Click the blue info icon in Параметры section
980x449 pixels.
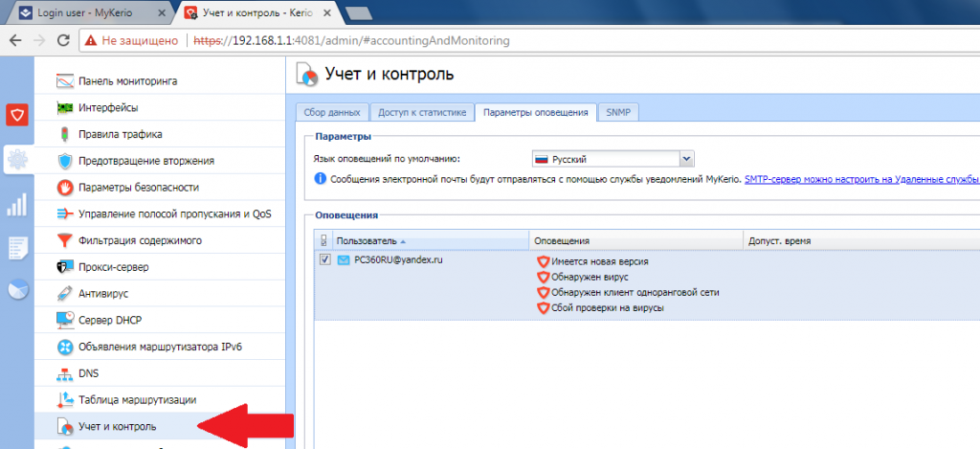(320, 179)
